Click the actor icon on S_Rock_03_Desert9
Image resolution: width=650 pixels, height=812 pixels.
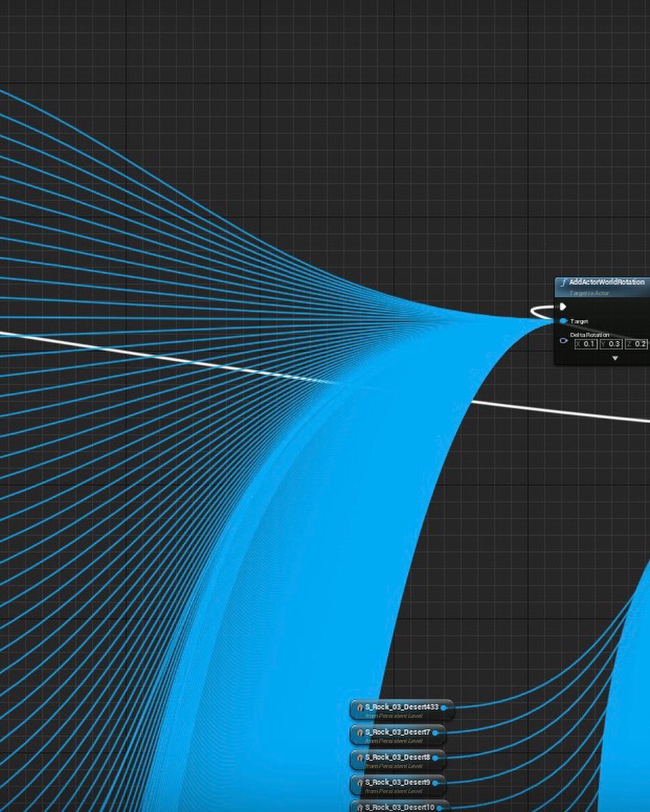pos(360,782)
